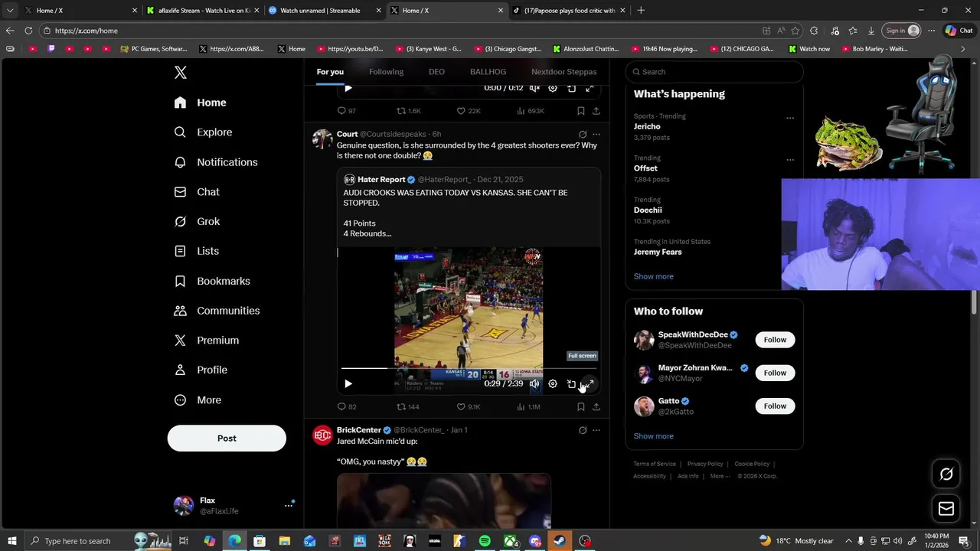Open more options on Court's post
This screenshot has width=980, height=551.
pyautogui.click(x=596, y=135)
